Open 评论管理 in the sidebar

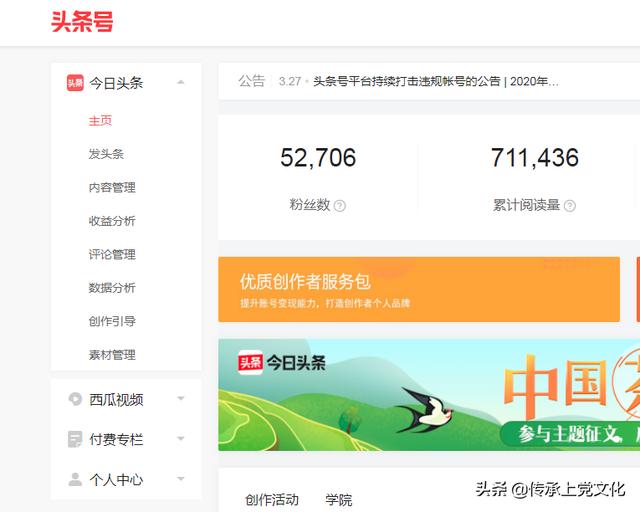(x=112, y=255)
